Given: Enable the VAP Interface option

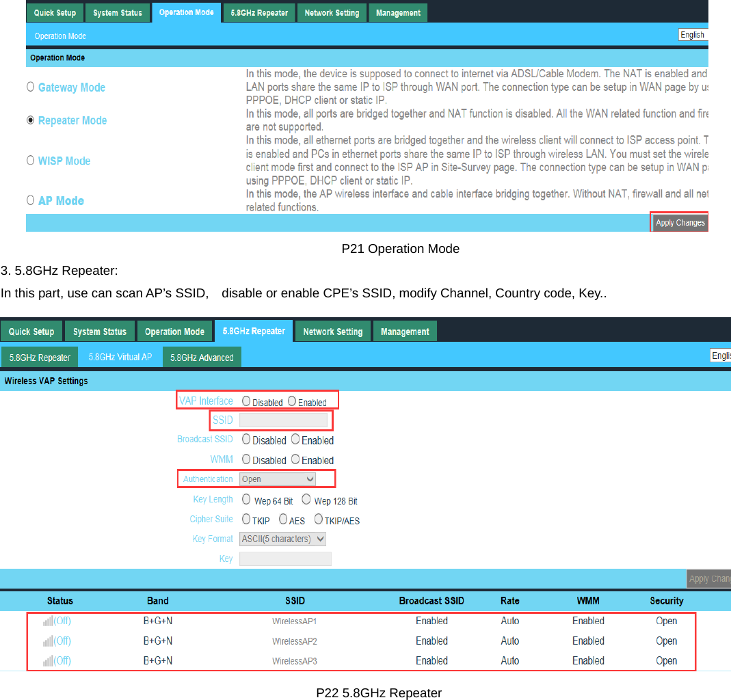Looking at the screenshot, I should (292, 402).
